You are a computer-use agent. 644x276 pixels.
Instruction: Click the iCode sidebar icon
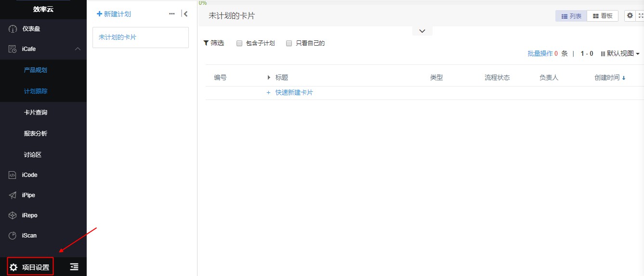tap(13, 175)
